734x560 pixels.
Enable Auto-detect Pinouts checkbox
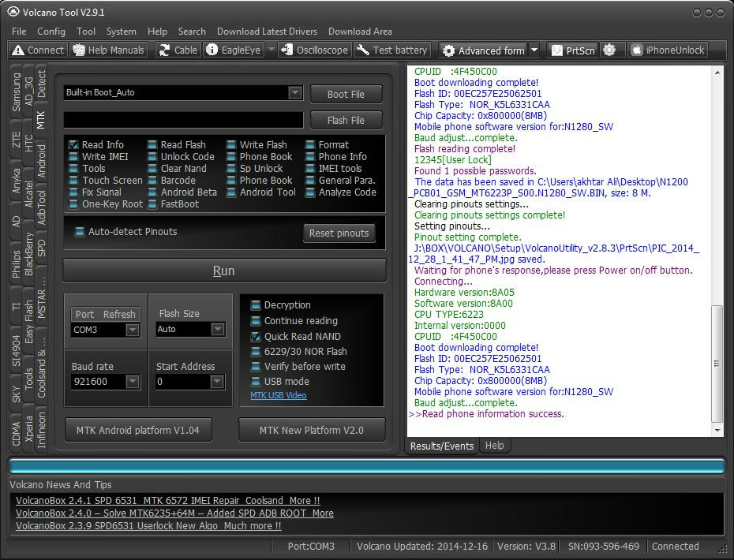click(80, 232)
